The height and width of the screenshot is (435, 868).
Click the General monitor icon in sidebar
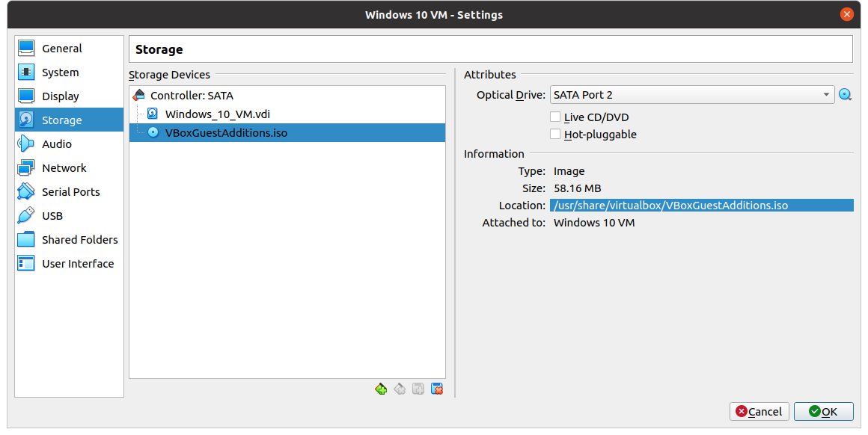click(x=26, y=48)
